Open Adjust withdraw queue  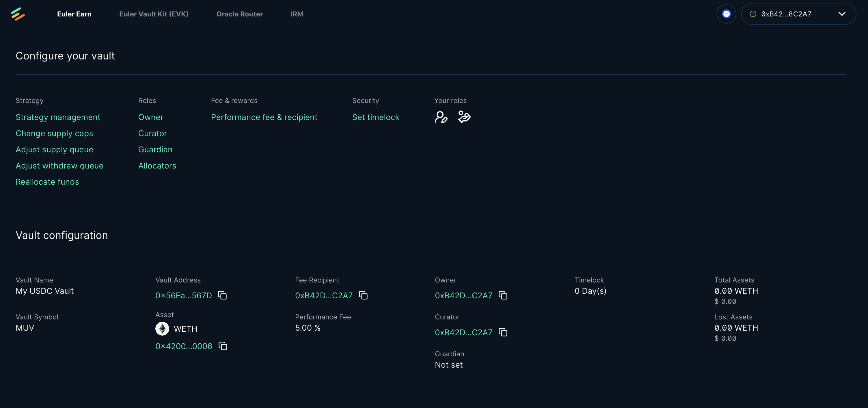pos(60,166)
